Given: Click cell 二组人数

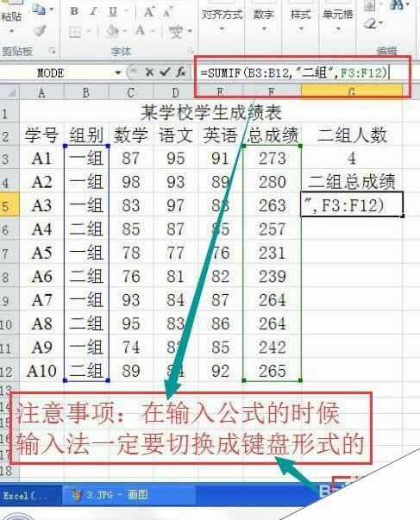Looking at the screenshot, I should pyautogui.click(x=352, y=135).
